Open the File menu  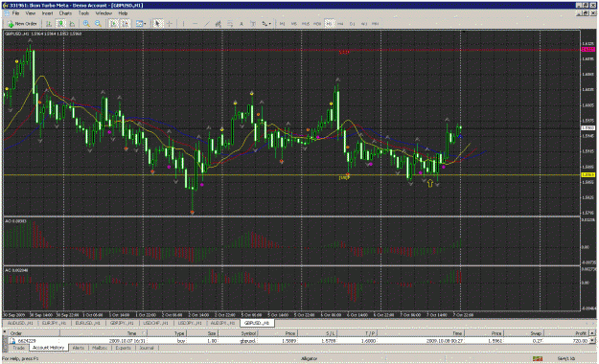coord(15,13)
